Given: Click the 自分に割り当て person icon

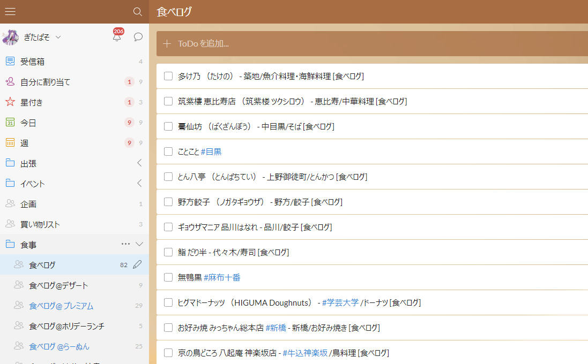Looking at the screenshot, I should click(10, 81).
